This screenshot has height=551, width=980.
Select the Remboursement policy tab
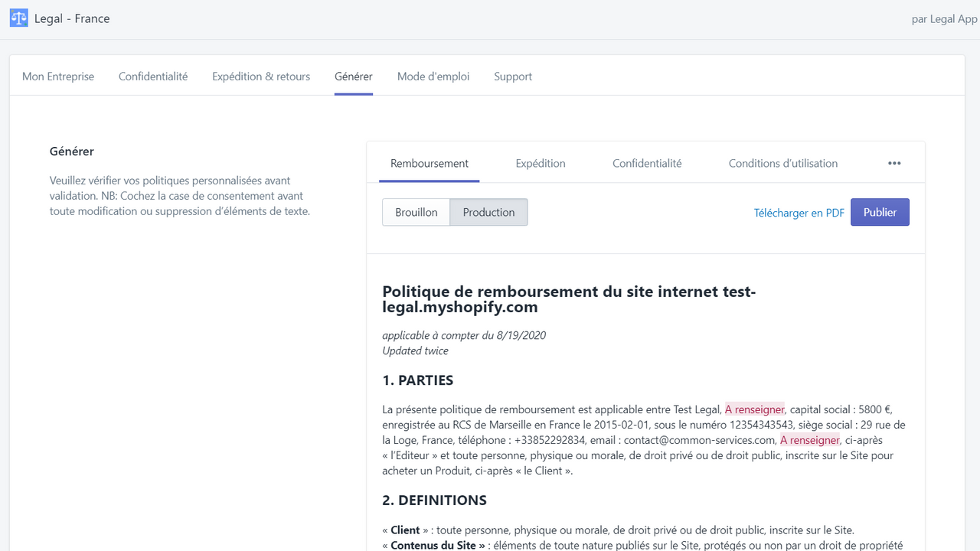(x=430, y=163)
